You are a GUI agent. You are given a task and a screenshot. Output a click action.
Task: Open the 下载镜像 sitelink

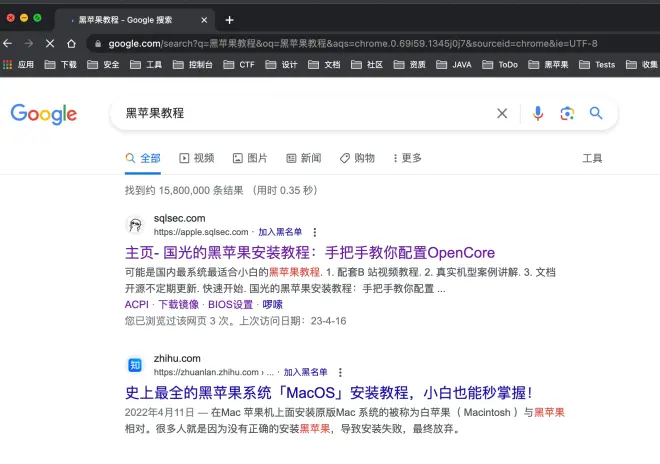178,304
